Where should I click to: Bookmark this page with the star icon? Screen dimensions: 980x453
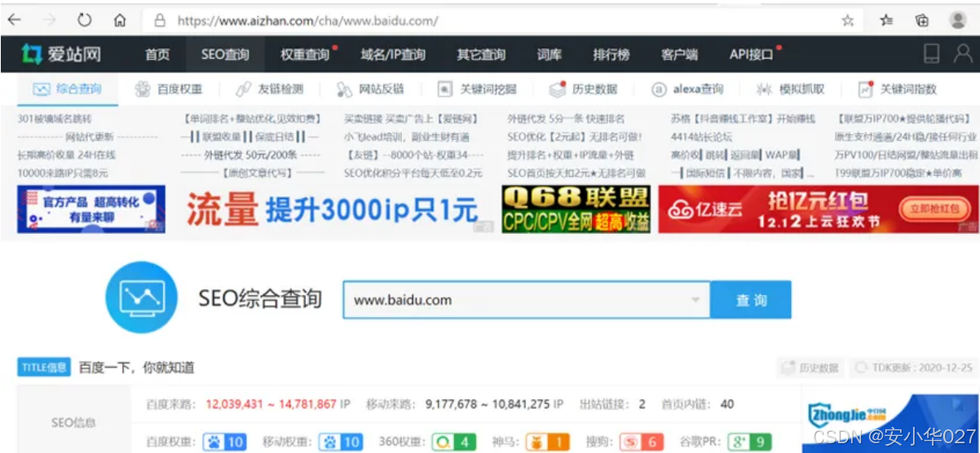click(x=848, y=20)
